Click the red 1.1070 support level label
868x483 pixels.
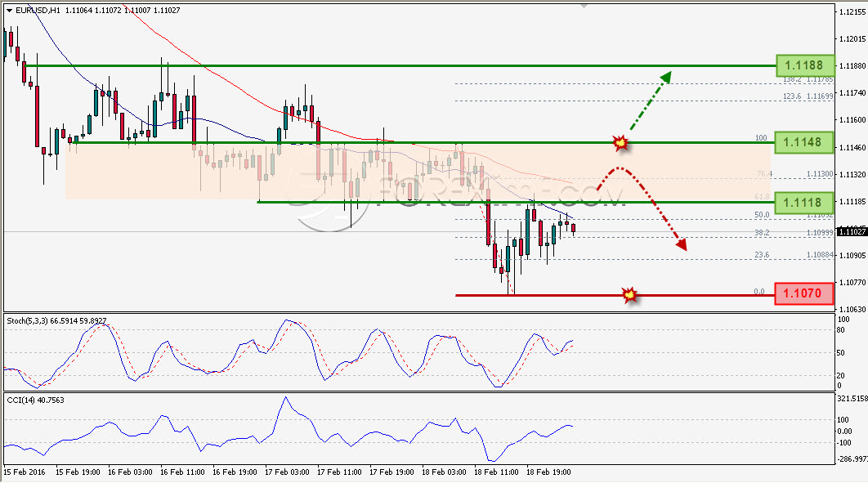tap(803, 293)
